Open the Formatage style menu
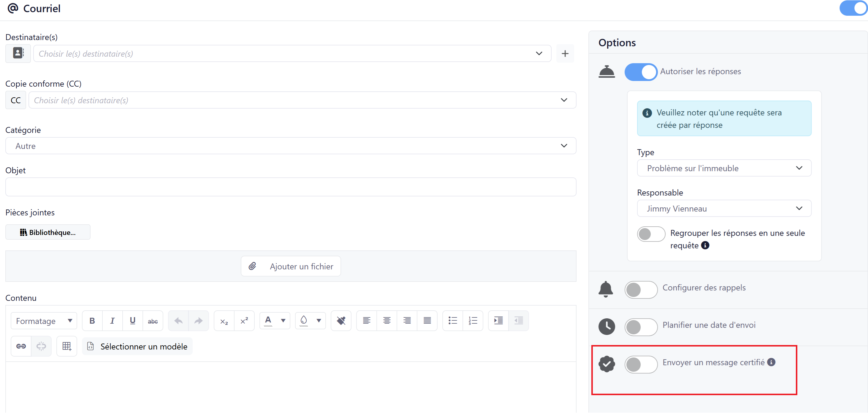Viewport: 868px width, 418px height. pyautogui.click(x=44, y=321)
